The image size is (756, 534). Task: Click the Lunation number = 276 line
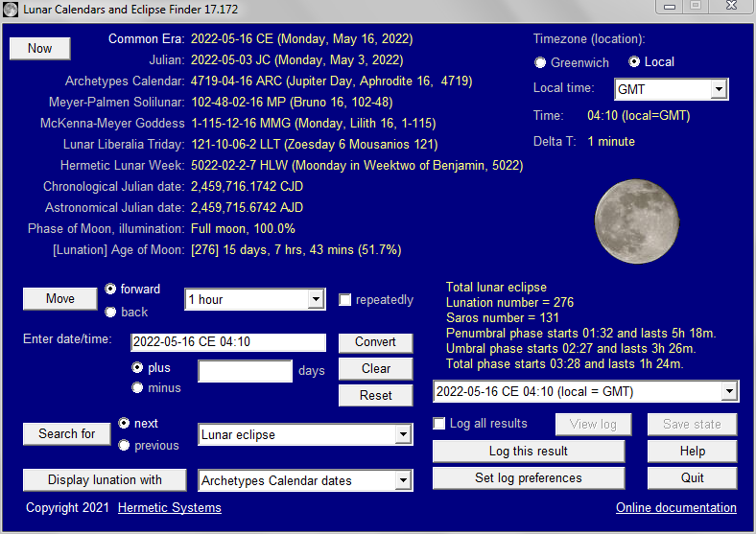click(x=509, y=303)
